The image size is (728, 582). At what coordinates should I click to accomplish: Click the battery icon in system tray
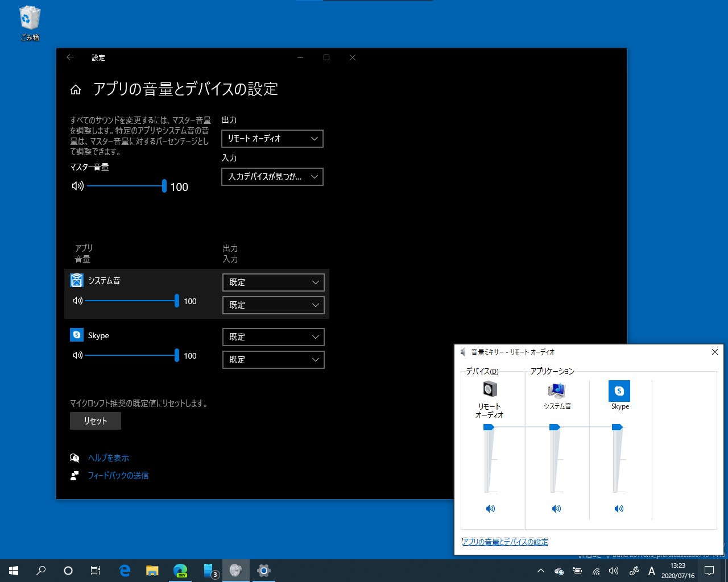click(577, 571)
